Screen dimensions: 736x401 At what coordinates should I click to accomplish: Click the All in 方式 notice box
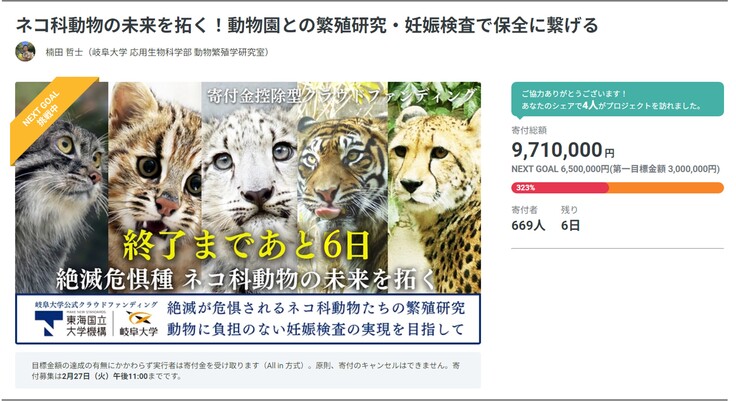click(248, 370)
